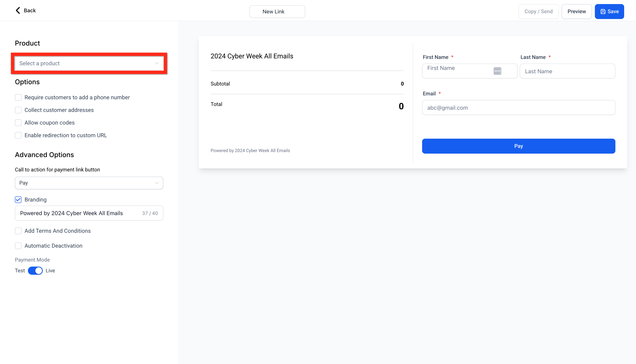Enable Automatic Deactivation
The height and width of the screenshot is (364, 636).
(18, 246)
